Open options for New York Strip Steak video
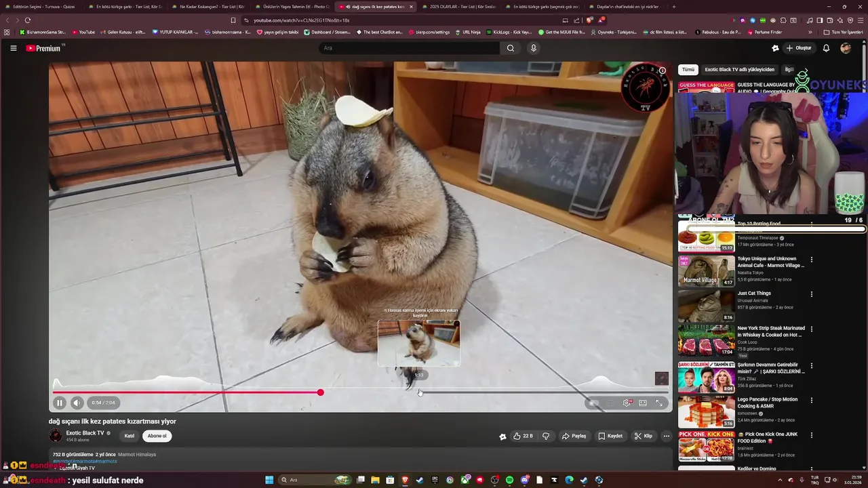 (811, 329)
